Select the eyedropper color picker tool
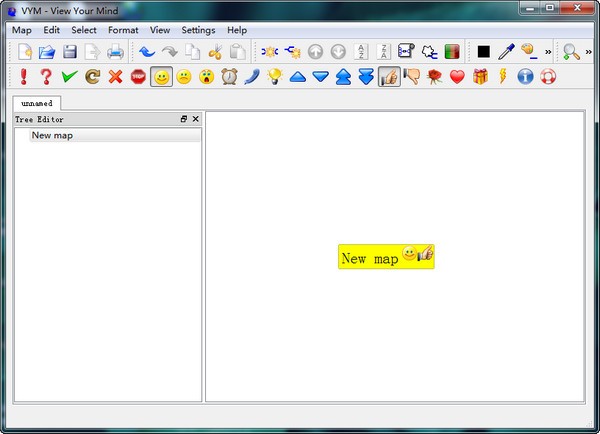This screenshot has height=434, width=600. [x=506, y=52]
